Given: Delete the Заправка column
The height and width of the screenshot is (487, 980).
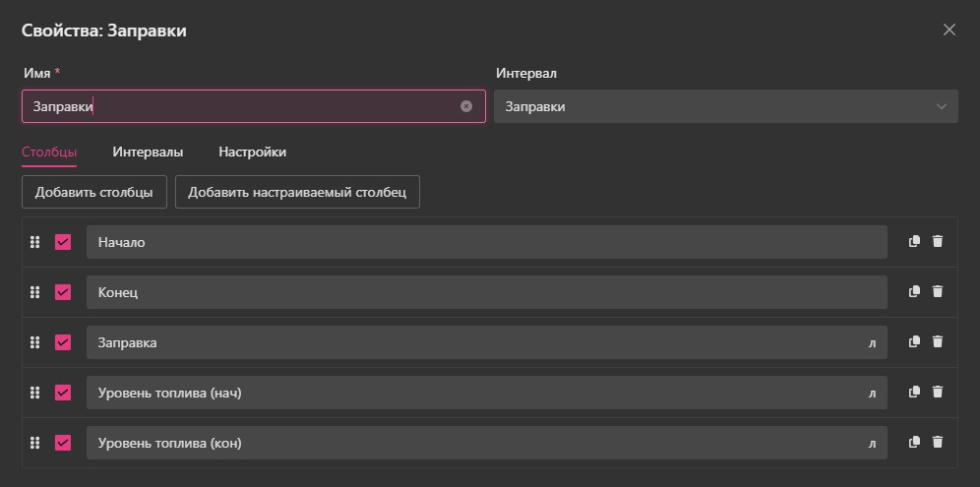Looking at the screenshot, I should 937,341.
